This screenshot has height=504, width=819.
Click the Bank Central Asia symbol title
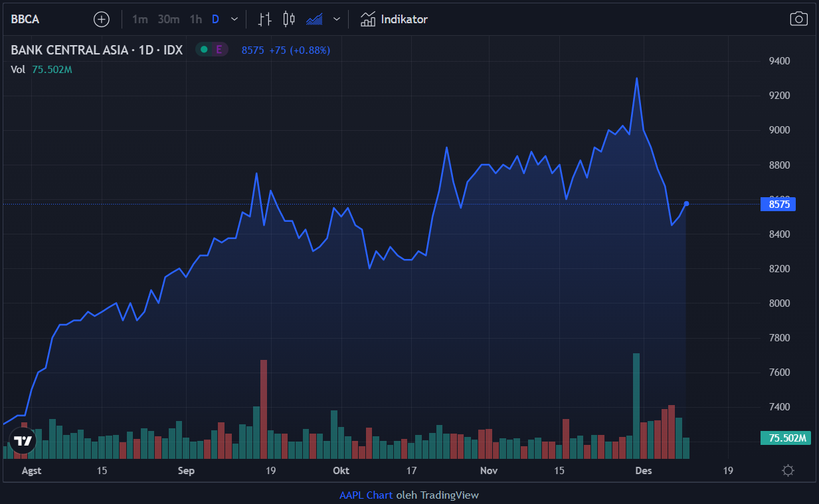pos(96,50)
